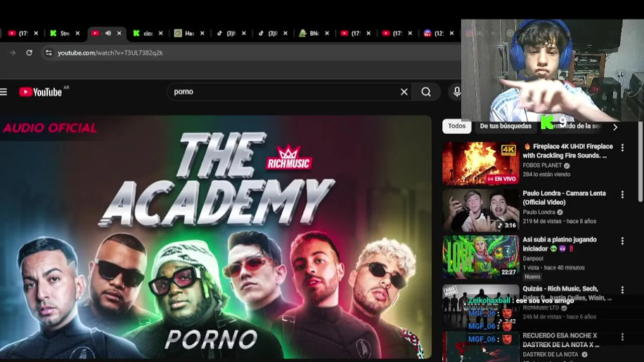Screen dimensions: 644x362
Task: Visit the FOBOS PLANET channel
Action: coord(542,165)
